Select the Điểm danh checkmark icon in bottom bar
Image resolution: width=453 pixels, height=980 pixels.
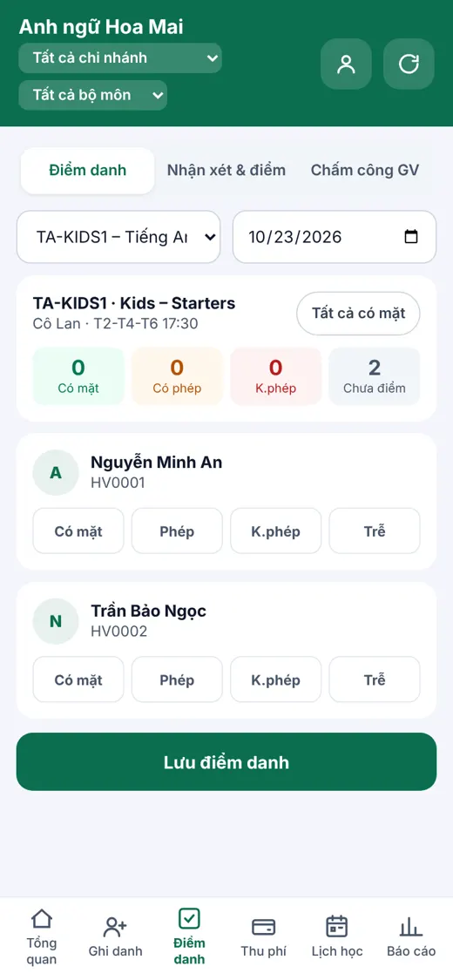pyautogui.click(x=189, y=918)
